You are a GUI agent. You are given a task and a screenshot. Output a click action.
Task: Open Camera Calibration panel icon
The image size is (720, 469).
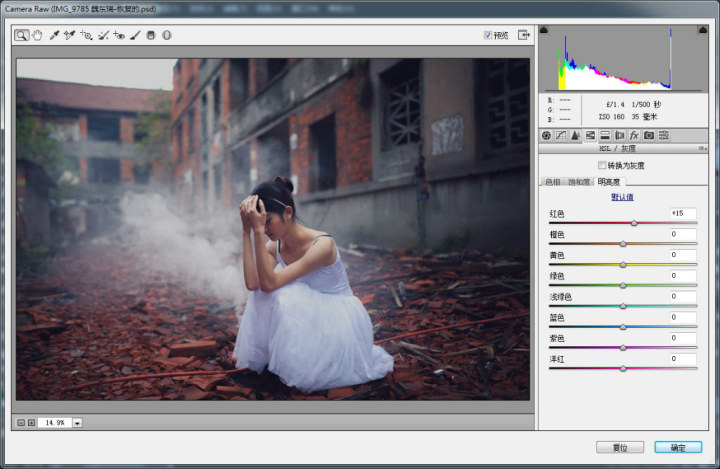[649, 135]
